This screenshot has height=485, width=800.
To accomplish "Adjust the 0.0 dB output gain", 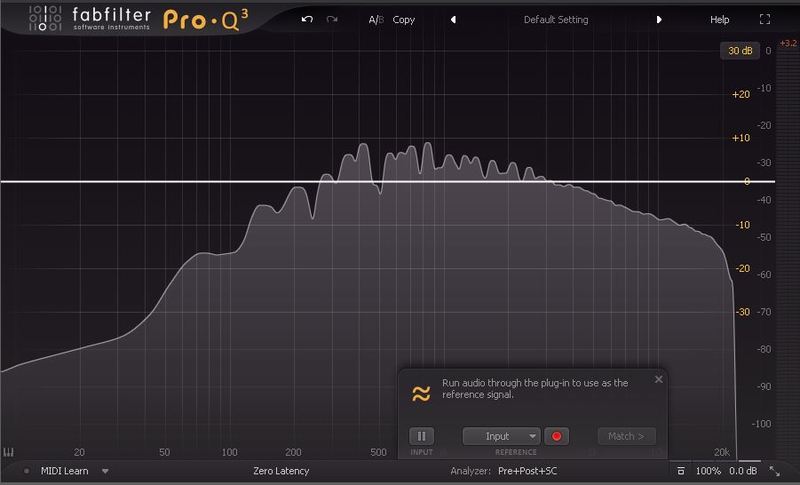I will click(743, 471).
